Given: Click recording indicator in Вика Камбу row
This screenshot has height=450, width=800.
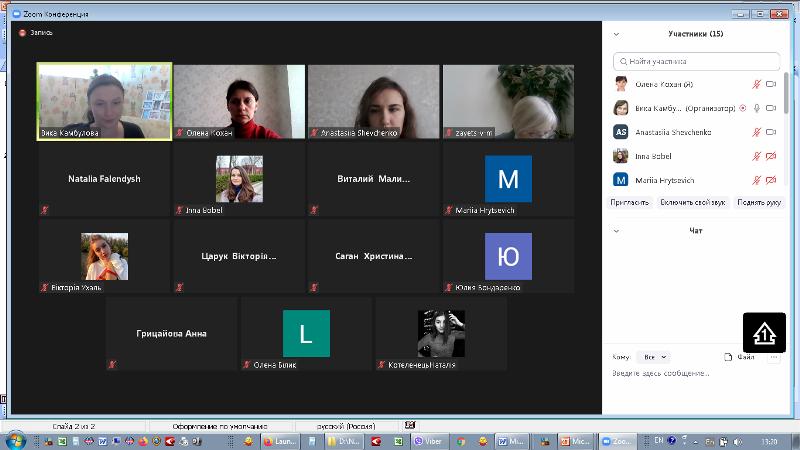Looking at the screenshot, I should [x=743, y=108].
